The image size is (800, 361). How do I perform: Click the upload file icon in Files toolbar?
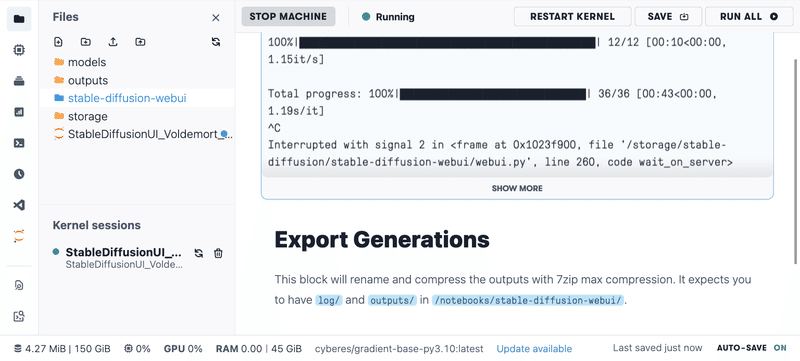coord(113,42)
